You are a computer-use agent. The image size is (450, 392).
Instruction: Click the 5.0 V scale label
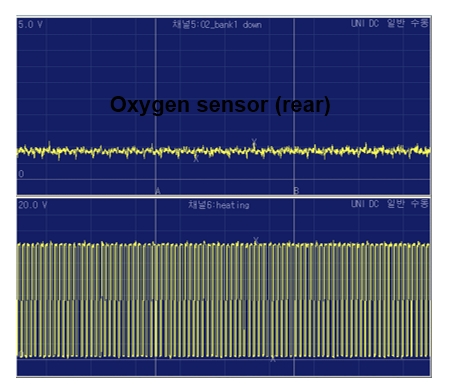click(x=30, y=24)
